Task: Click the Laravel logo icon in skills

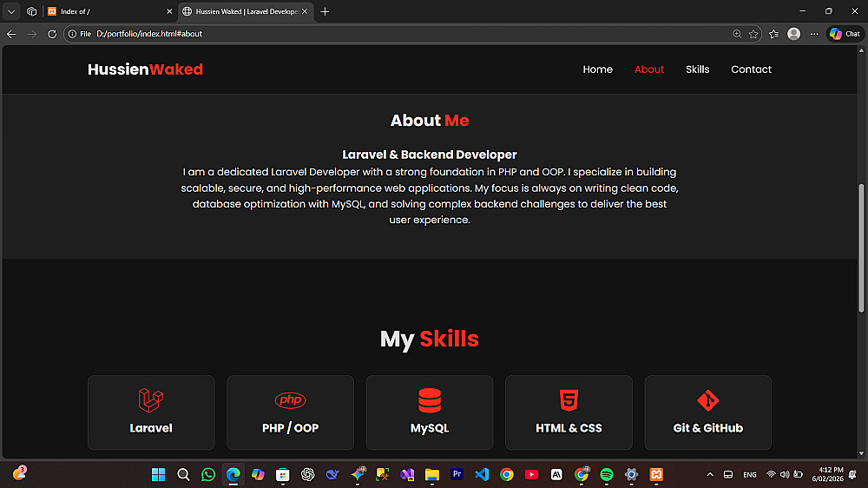Action: coord(150,400)
